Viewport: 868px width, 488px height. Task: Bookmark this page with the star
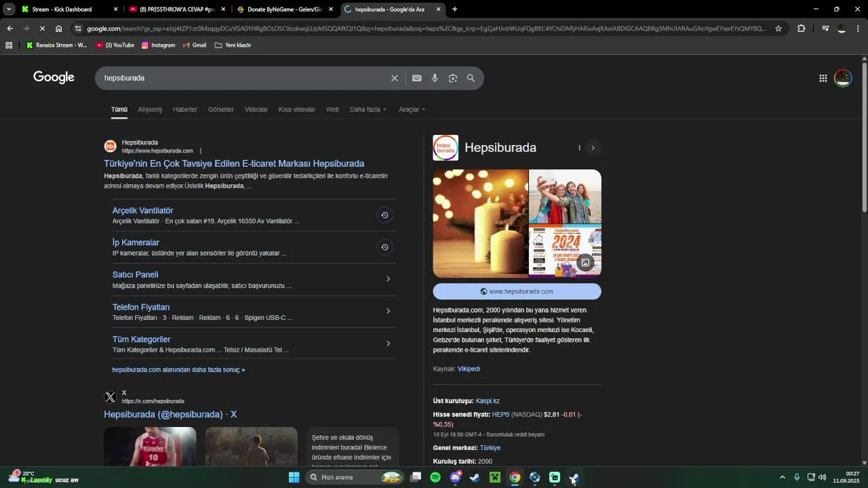pos(778,28)
